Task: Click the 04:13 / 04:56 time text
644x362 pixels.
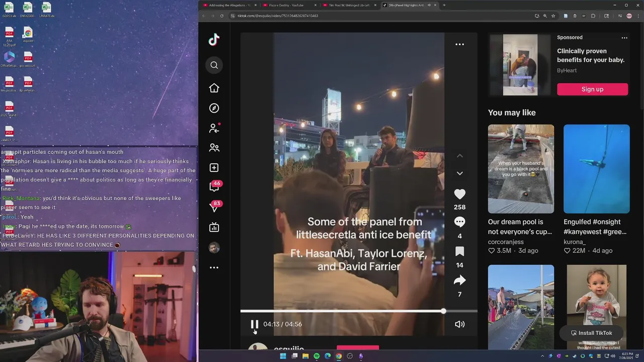Action: 283,324
